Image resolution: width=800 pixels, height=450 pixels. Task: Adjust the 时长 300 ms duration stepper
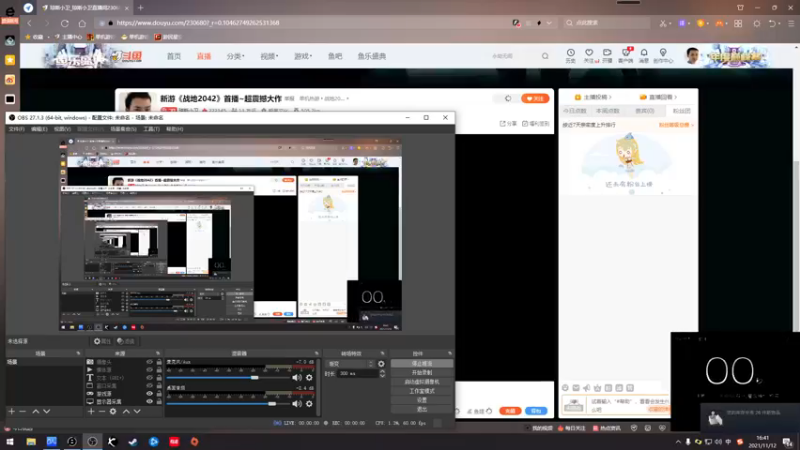[x=382, y=373]
